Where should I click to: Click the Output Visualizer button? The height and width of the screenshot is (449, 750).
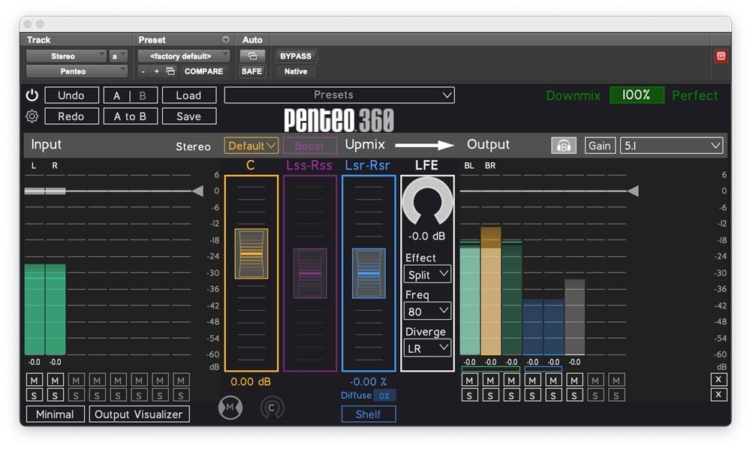(138, 414)
